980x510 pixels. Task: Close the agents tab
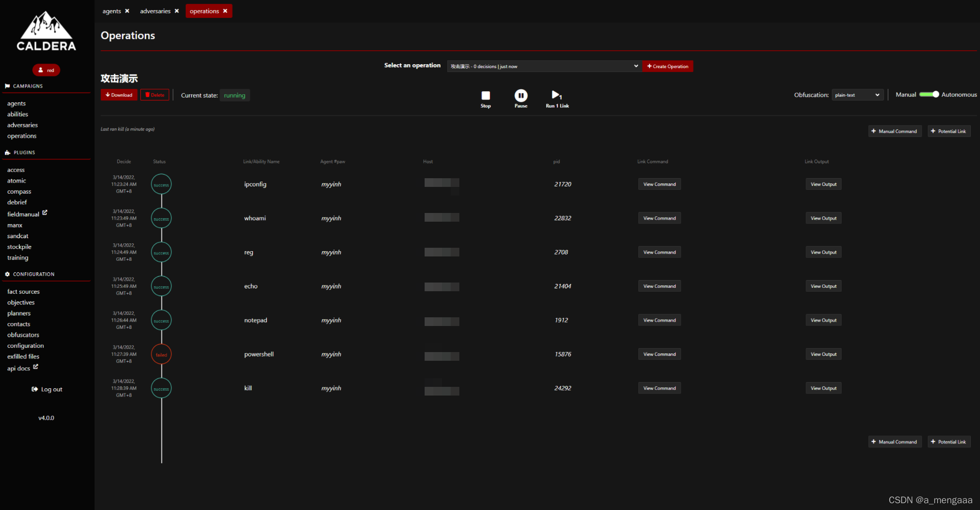click(x=127, y=11)
